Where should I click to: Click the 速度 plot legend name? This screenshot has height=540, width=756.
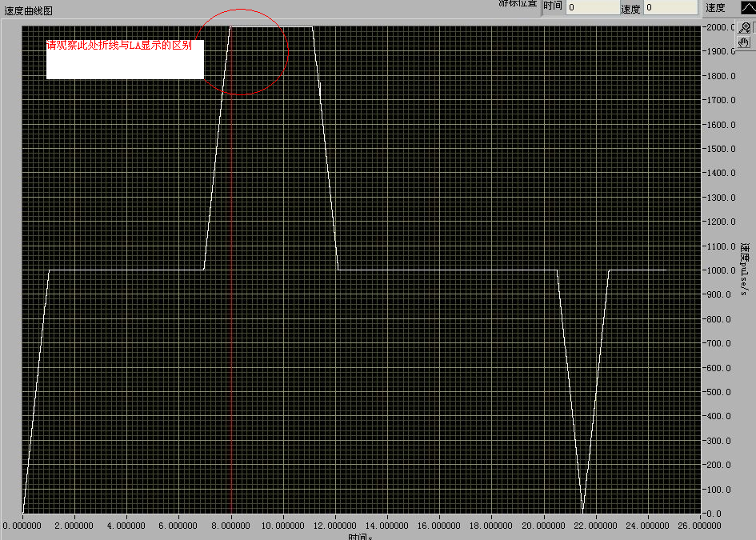[715, 8]
